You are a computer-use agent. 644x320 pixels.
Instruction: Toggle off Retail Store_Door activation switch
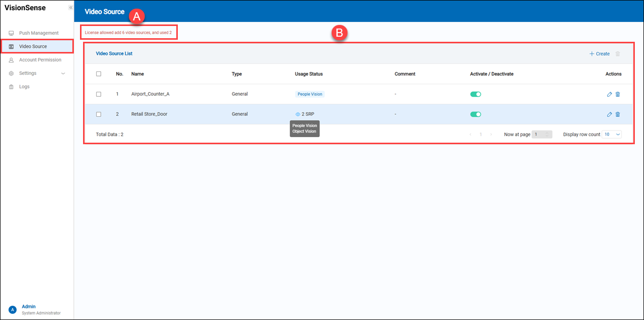point(475,114)
